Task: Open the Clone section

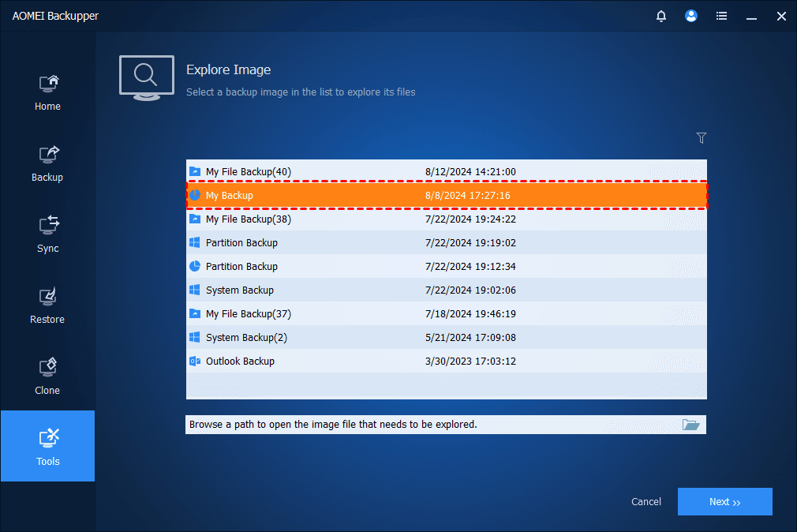Action: pyautogui.click(x=47, y=377)
